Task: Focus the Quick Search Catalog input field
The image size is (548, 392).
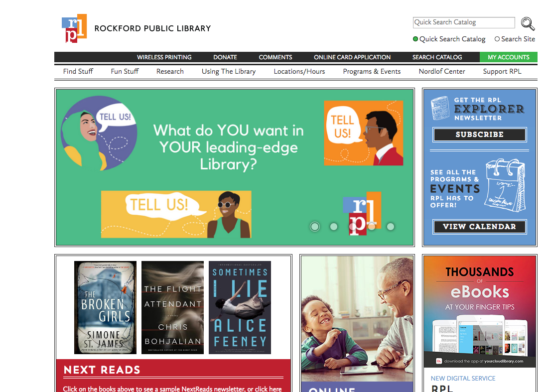Action: tap(464, 22)
